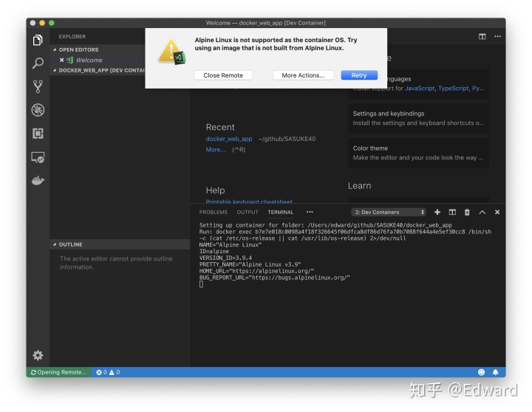The height and width of the screenshot is (412, 532).
Task: Click the macOS yellow minimize button
Action: (x=42, y=23)
